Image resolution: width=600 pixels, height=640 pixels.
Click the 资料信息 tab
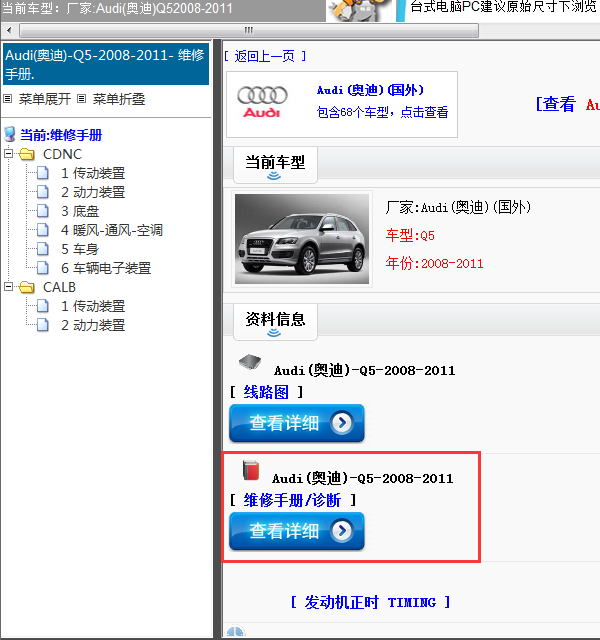pyautogui.click(x=275, y=322)
